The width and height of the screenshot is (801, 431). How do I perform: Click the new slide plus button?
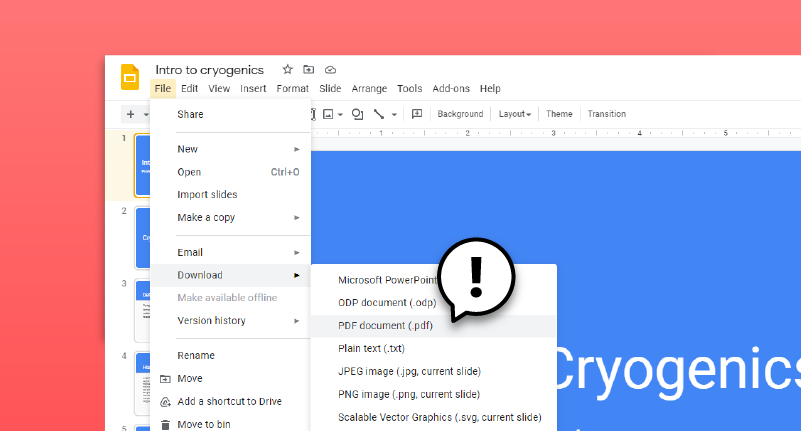click(130, 114)
